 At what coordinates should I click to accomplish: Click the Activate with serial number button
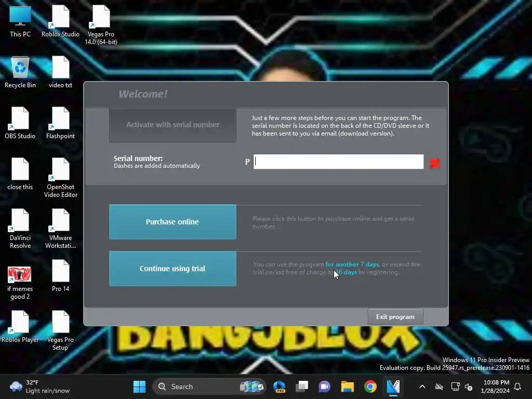point(172,125)
